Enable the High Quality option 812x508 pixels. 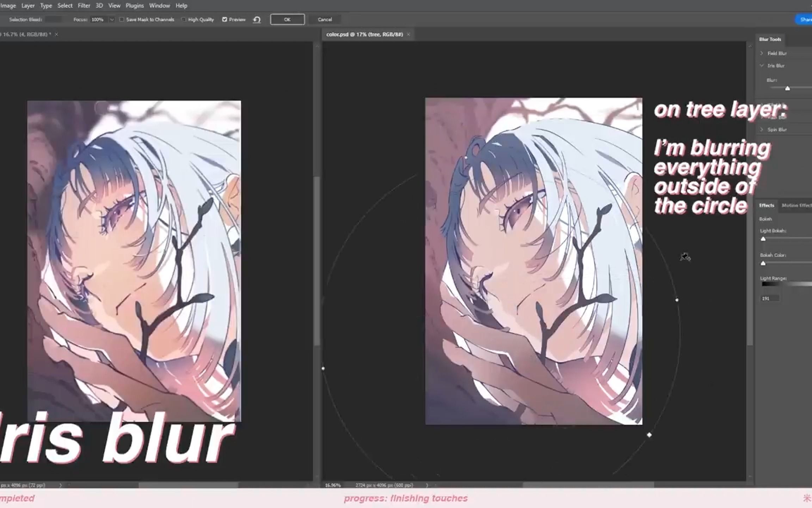pyautogui.click(x=184, y=20)
